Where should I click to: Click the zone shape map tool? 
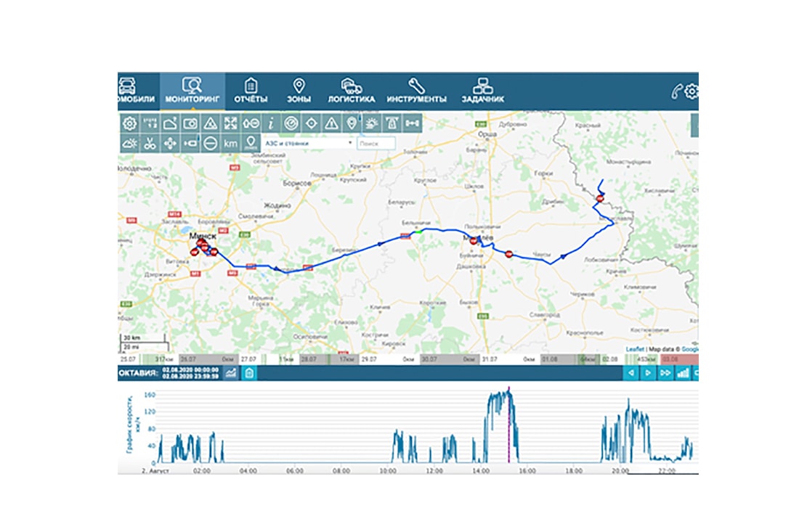tap(170, 123)
